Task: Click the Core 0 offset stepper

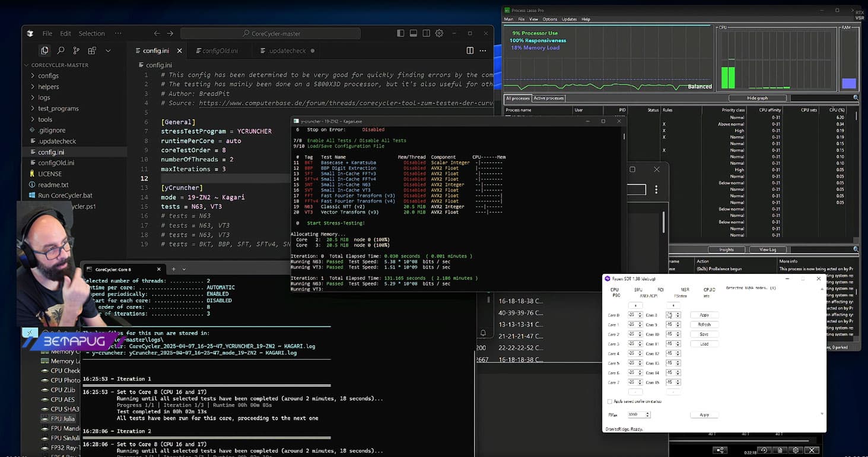Action: point(635,315)
